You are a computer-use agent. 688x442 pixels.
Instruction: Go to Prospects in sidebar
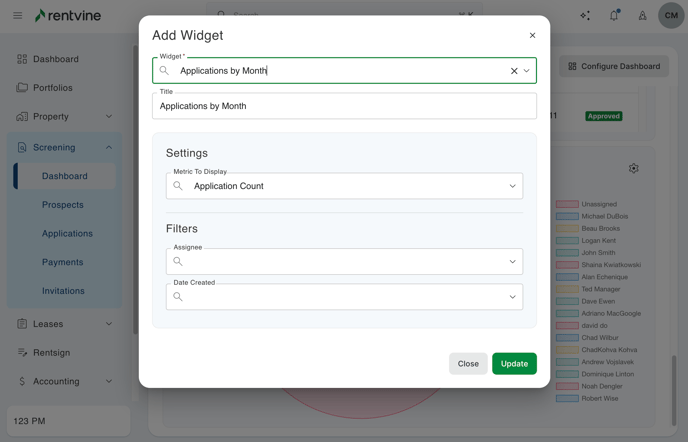click(x=63, y=205)
